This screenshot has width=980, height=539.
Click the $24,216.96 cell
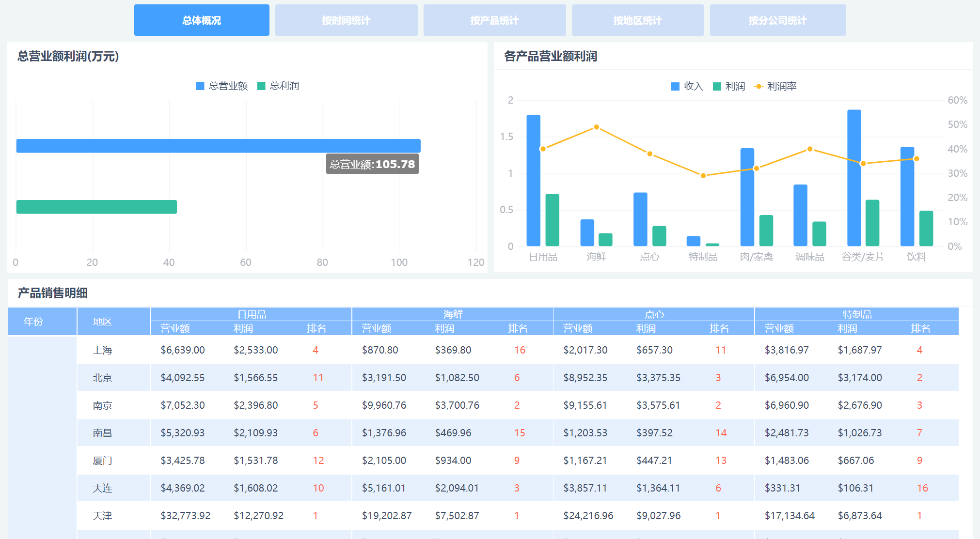click(588, 516)
